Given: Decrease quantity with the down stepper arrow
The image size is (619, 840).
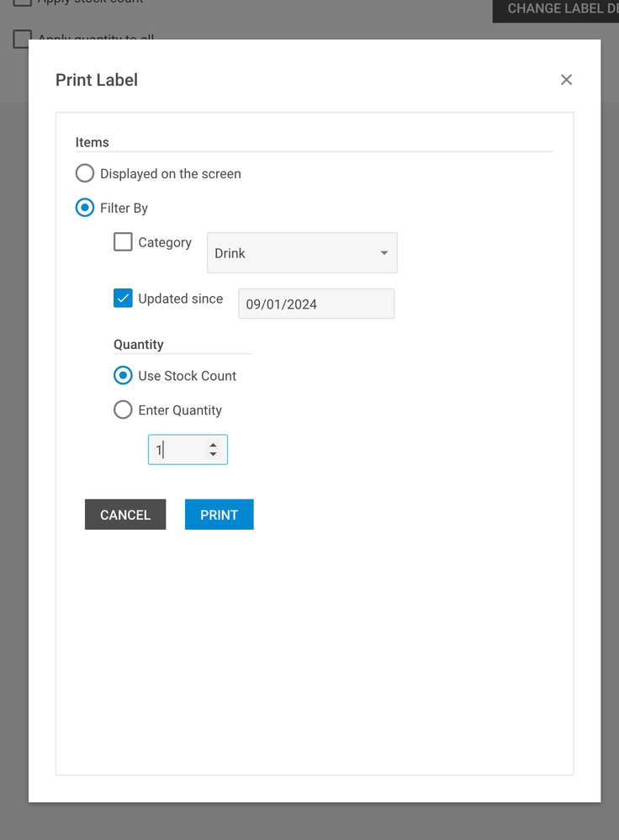Looking at the screenshot, I should coord(214,455).
